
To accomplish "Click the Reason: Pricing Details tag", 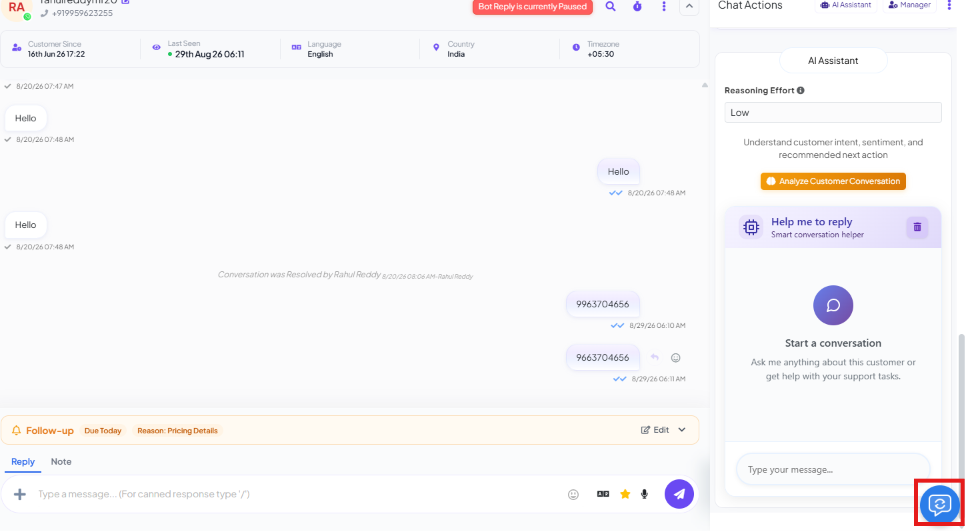I will (x=177, y=431).
